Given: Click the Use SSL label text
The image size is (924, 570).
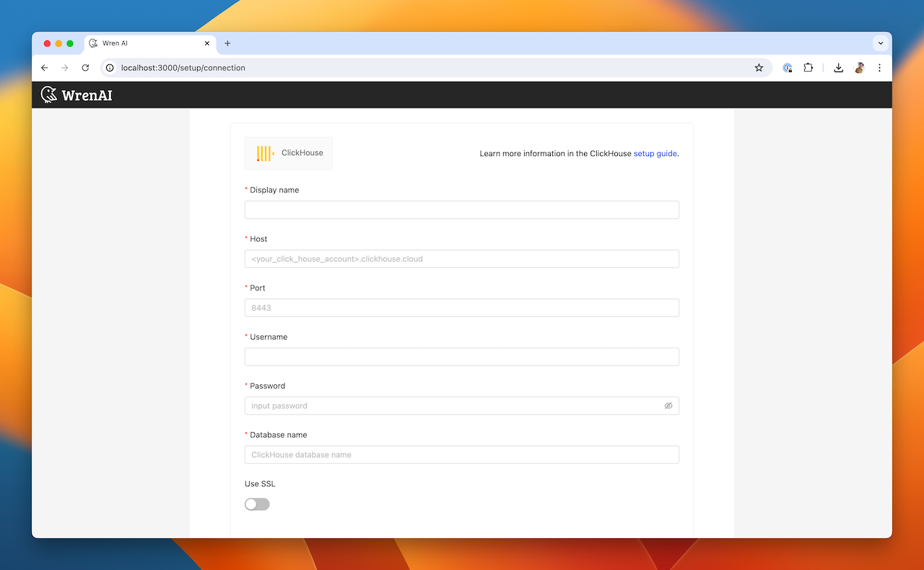Looking at the screenshot, I should [x=260, y=484].
